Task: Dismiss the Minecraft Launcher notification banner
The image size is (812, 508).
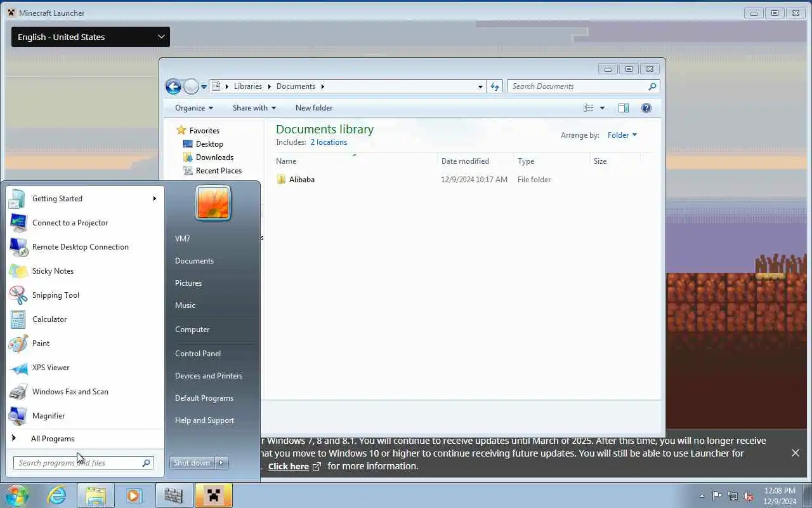Action: (x=795, y=453)
